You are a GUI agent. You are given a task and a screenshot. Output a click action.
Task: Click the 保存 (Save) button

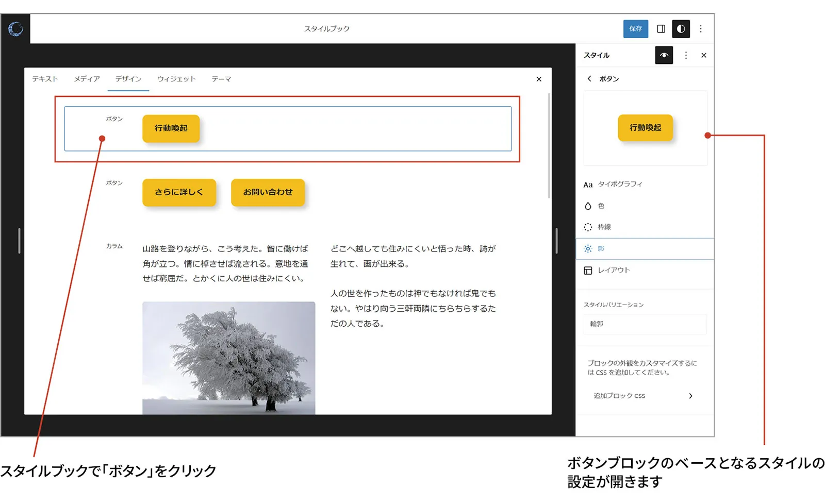point(635,29)
